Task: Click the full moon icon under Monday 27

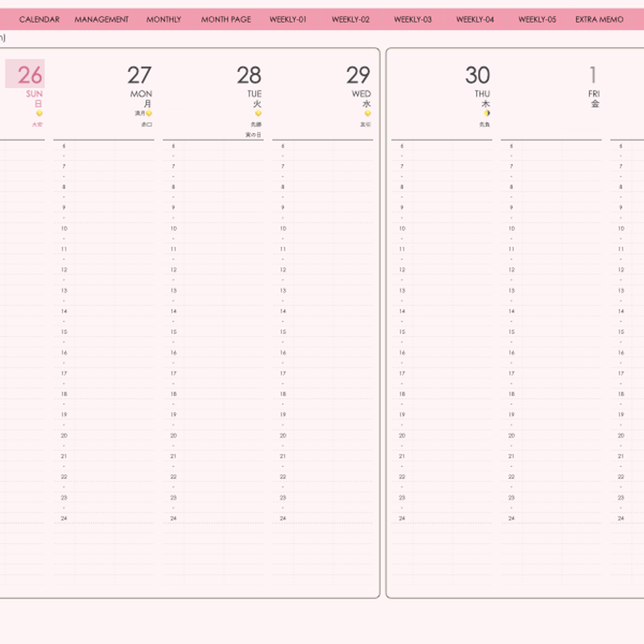Action: 149,113
